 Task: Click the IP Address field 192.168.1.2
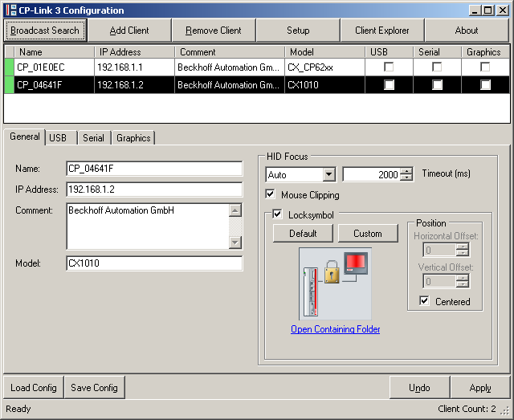[154, 190]
